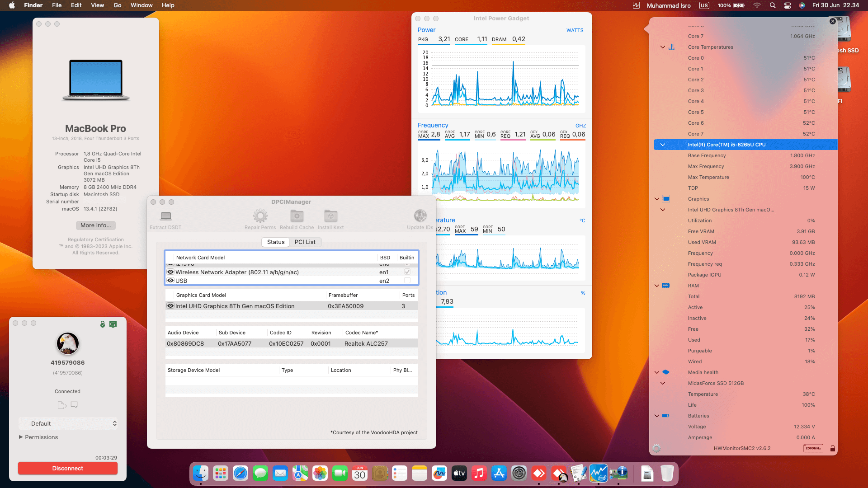Open the Apple menu
The height and width of the screenshot is (488, 868).
click(12, 5)
